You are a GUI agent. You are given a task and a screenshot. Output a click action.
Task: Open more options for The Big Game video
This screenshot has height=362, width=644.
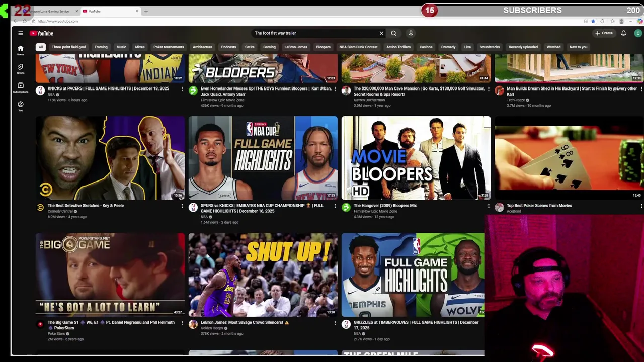tap(183, 323)
